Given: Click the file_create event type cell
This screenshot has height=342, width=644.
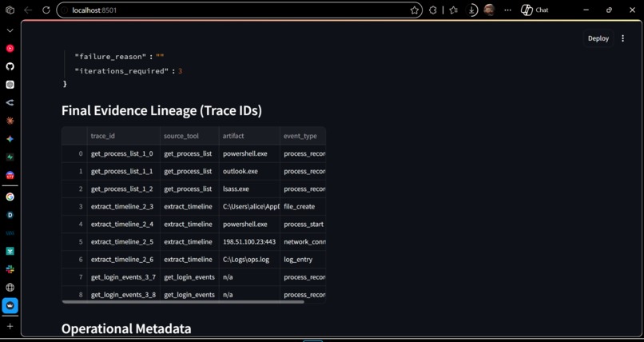Looking at the screenshot, I should (303, 206).
